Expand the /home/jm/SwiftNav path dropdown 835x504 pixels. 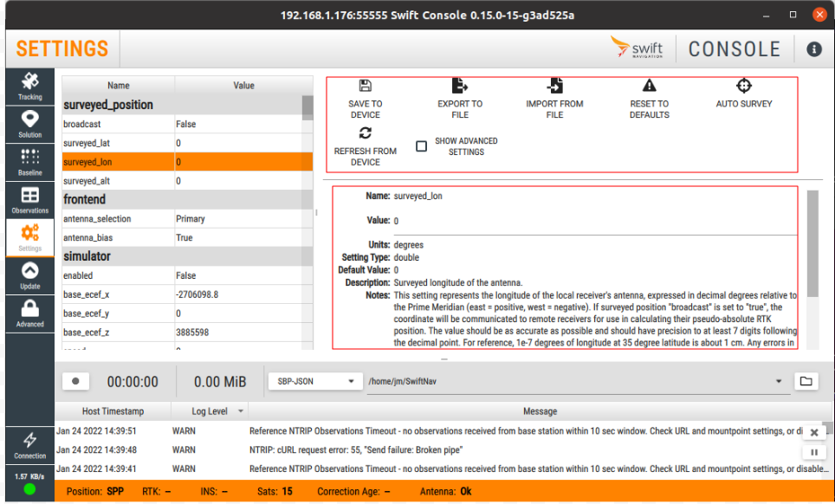tap(779, 381)
